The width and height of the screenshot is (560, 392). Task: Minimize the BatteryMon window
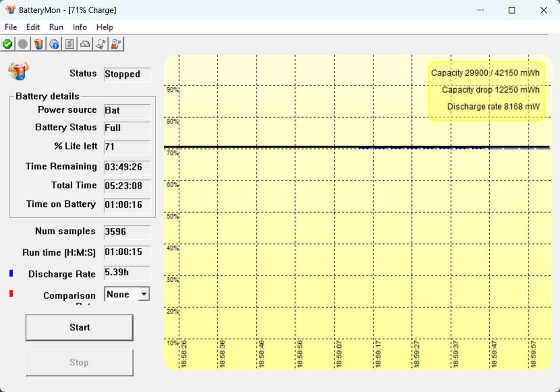point(480,10)
